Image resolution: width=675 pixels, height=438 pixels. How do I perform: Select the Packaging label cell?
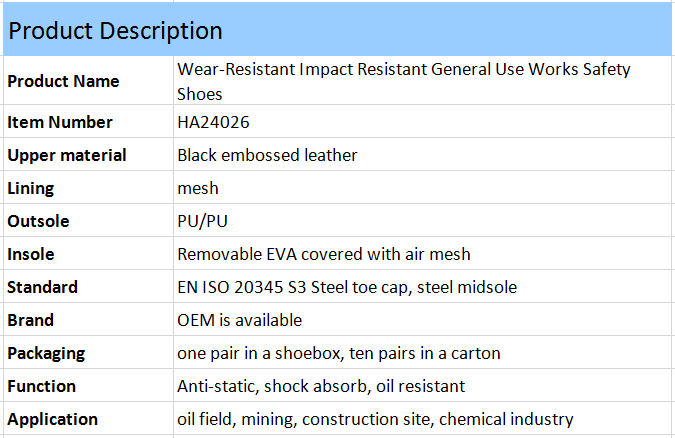click(46, 353)
